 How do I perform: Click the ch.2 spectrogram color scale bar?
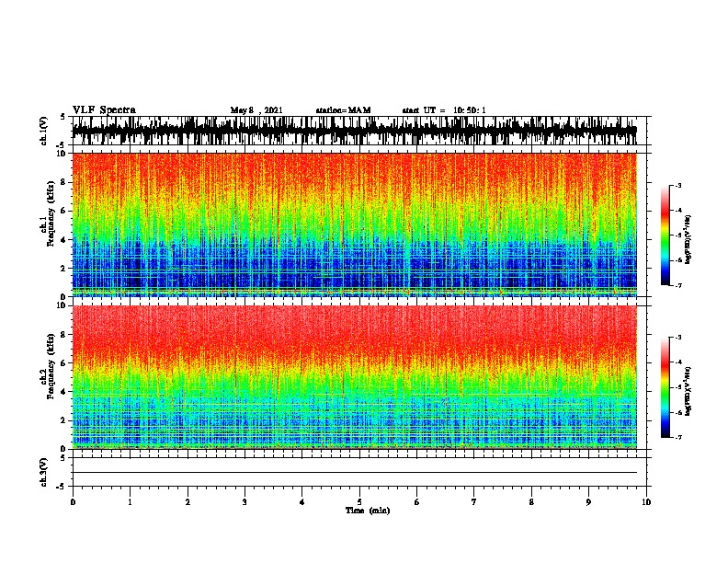click(665, 387)
